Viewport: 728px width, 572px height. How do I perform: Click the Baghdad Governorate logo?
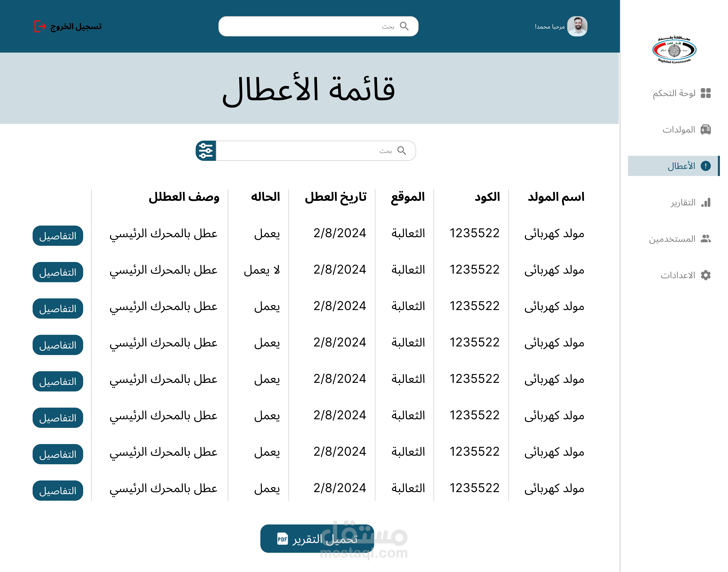pos(674,50)
